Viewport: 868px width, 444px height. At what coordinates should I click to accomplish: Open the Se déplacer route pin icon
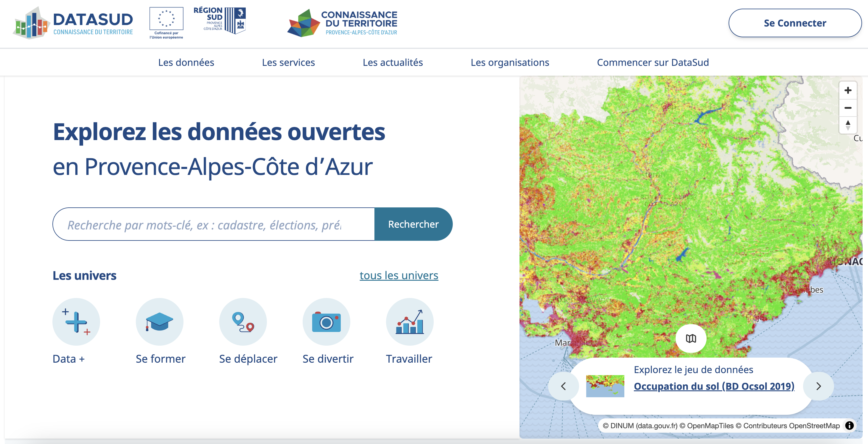coord(242,321)
